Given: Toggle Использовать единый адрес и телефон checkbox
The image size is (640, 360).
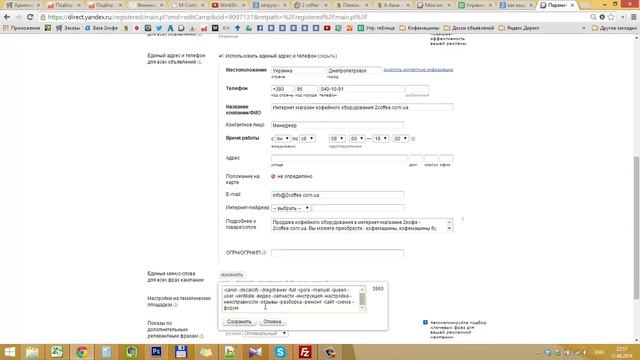Looking at the screenshot, I should click(221, 56).
